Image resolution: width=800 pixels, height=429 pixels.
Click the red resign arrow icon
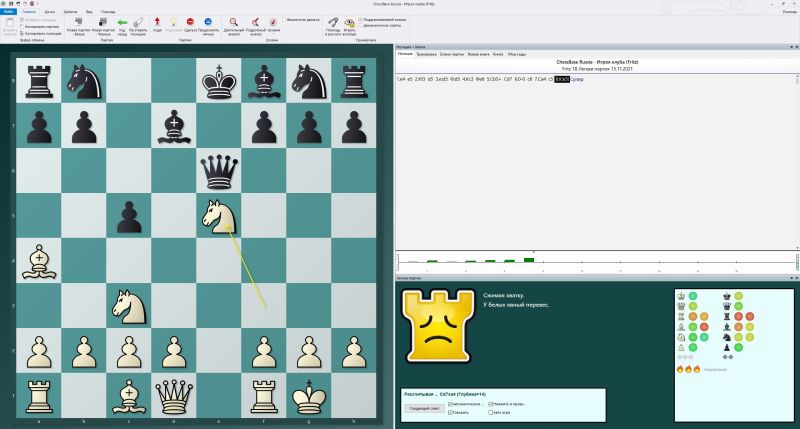click(157, 21)
